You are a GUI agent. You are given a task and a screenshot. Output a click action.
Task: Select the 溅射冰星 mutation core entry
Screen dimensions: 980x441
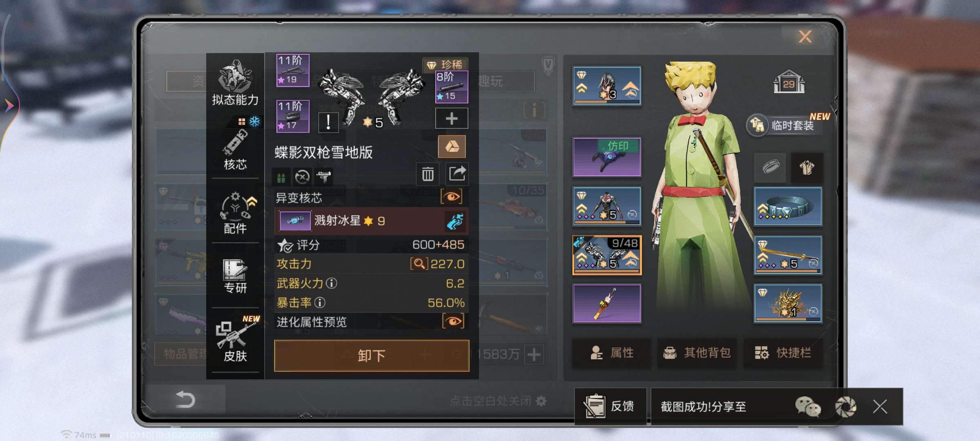pyautogui.click(x=371, y=221)
